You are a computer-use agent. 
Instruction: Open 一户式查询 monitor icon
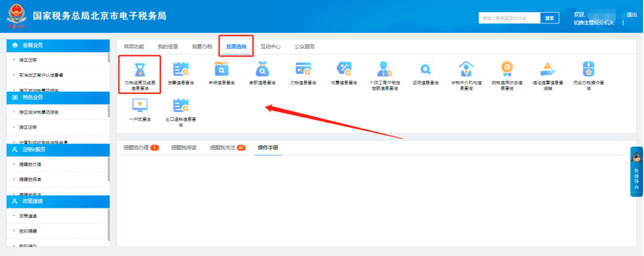click(x=140, y=106)
